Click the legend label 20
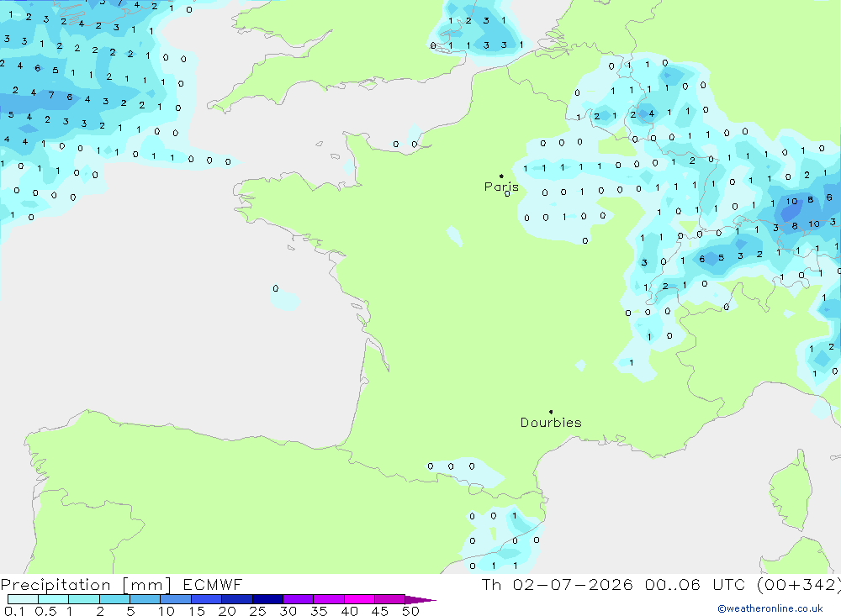 (x=227, y=611)
